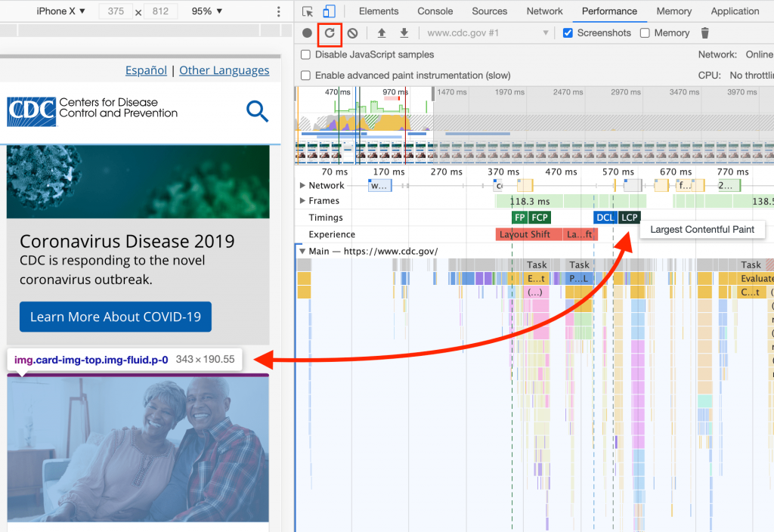
Task: Click the viewport width field 375
Action: (x=116, y=11)
